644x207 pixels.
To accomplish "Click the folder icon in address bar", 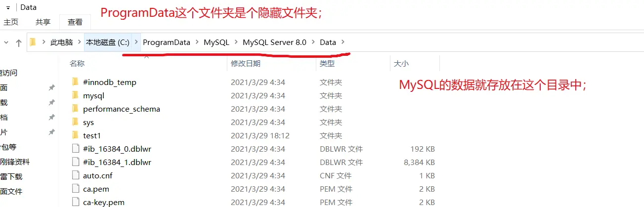I will pos(33,42).
